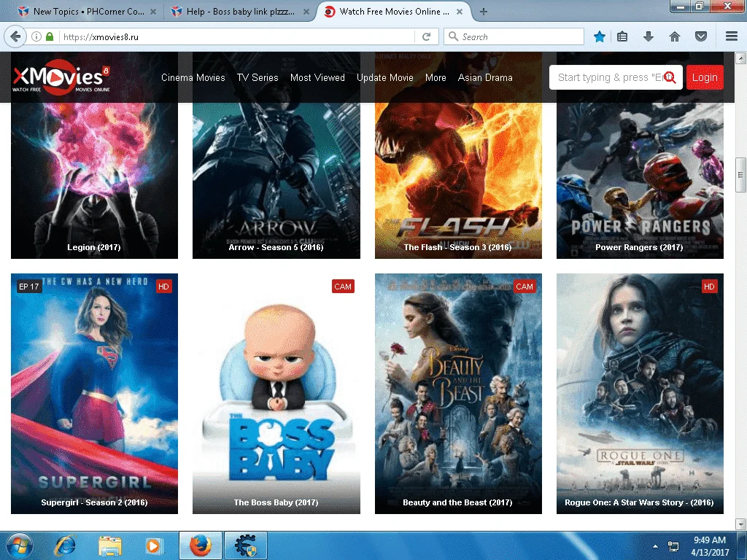This screenshot has height=560, width=747.
Task: Open the Rogue One Star Wars poster
Action: pyautogui.click(x=640, y=393)
